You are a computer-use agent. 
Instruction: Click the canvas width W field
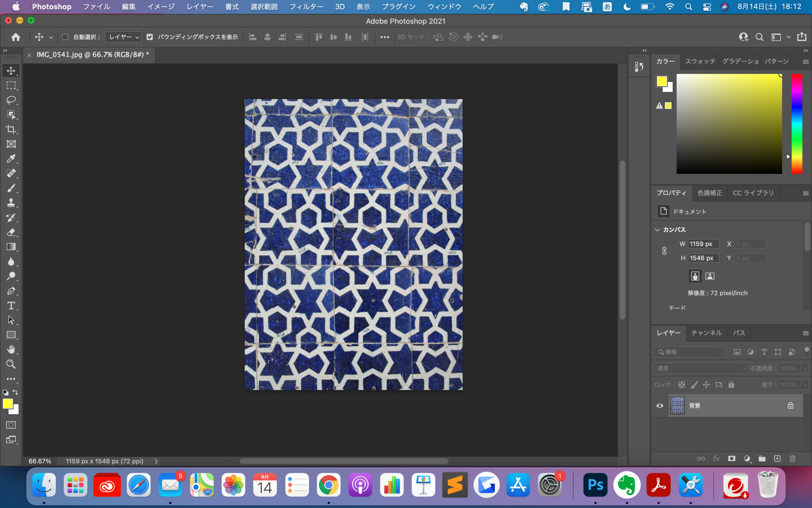coord(703,244)
